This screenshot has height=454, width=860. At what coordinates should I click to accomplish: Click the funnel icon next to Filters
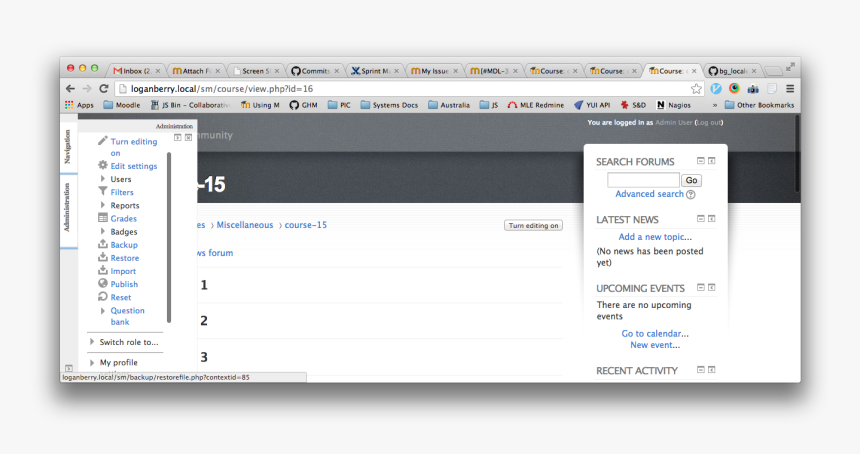[x=103, y=191]
